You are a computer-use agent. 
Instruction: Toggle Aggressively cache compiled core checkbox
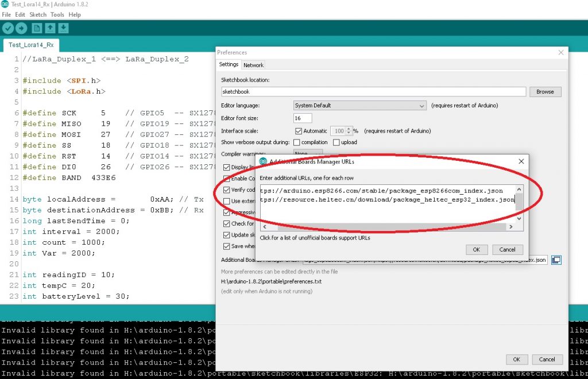point(226,212)
